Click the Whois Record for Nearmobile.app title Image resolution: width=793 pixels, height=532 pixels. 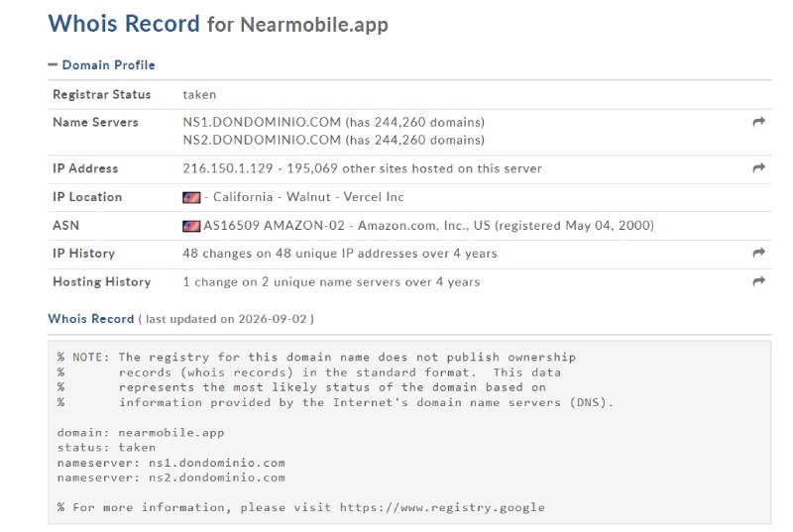pyautogui.click(x=218, y=24)
